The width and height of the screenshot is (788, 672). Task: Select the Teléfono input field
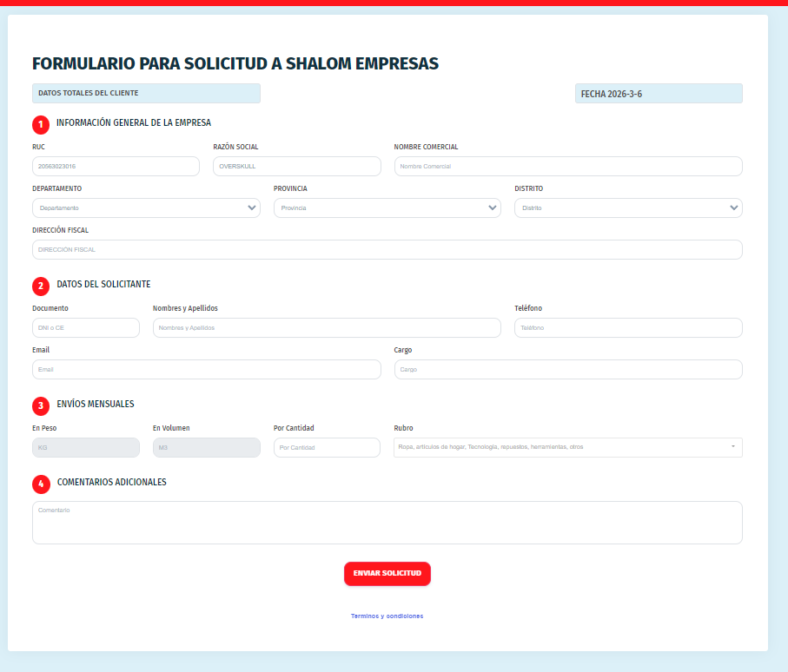(x=628, y=328)
